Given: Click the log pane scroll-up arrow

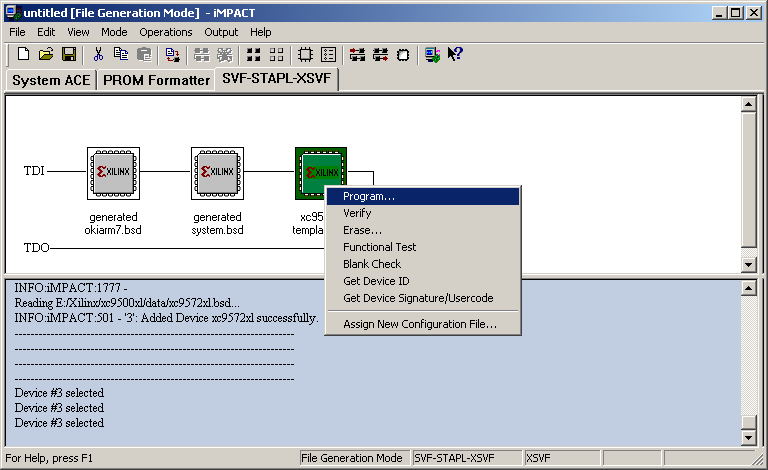Looking at the screenshot, I should point(748,288).
